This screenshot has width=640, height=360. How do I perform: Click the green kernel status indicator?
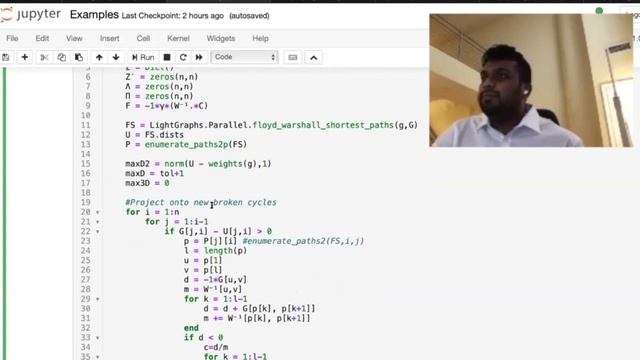599,11
